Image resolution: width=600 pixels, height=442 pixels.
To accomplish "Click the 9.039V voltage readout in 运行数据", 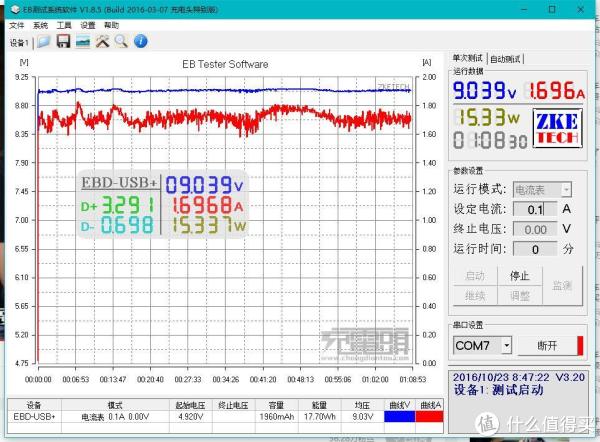I will [484, 90].
